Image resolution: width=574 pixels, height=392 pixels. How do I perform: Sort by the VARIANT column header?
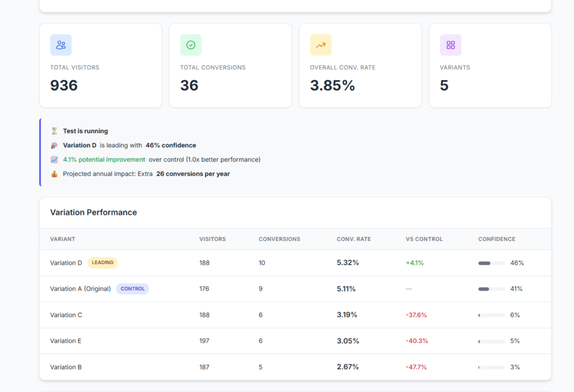point(62,239)
